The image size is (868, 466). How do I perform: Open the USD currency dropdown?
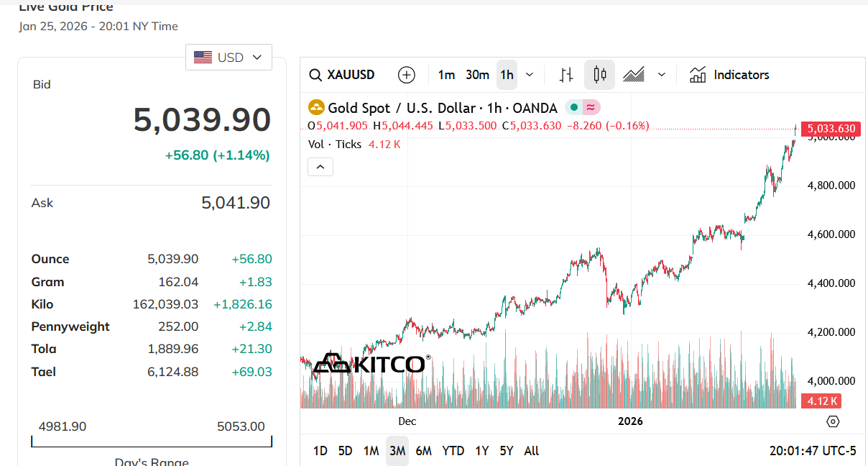coord(228,58)
